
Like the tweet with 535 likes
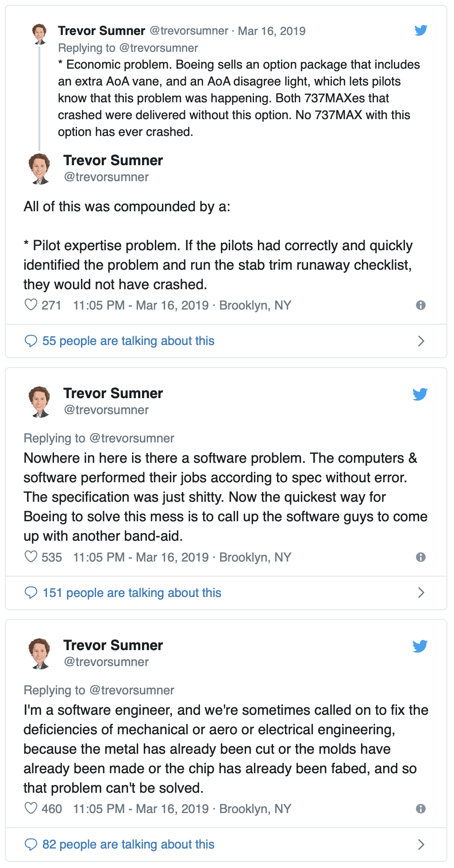[31, 557]
